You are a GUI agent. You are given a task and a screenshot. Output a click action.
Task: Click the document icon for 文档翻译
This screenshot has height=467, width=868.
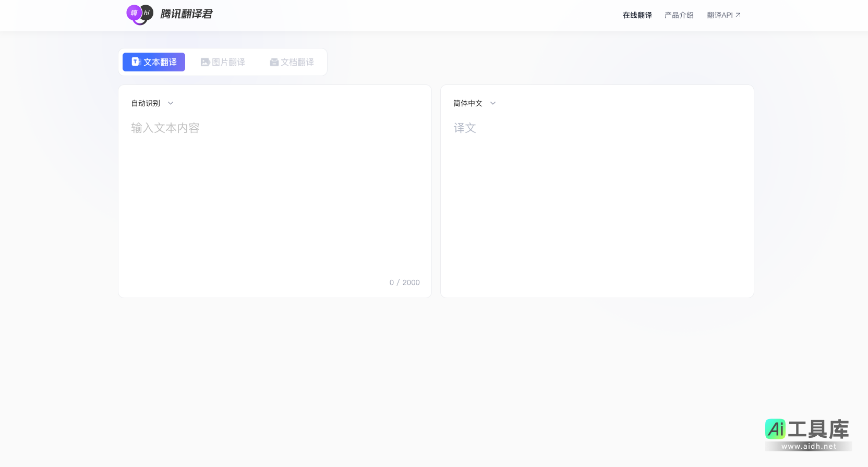click(274, 62)
